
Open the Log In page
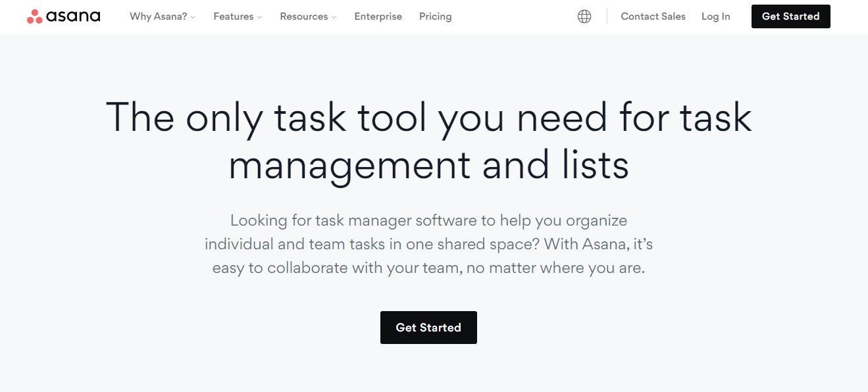(x=715, y=16)
